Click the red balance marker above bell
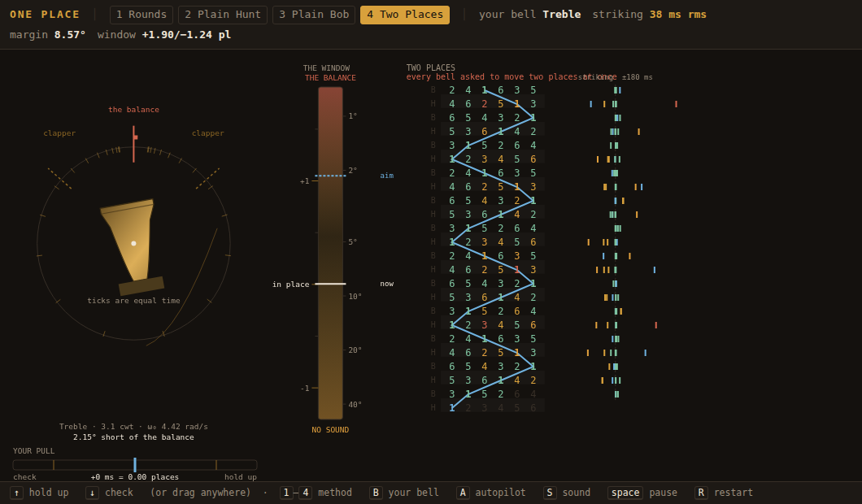This screenshot has width=862, height=504. [134, 144]
